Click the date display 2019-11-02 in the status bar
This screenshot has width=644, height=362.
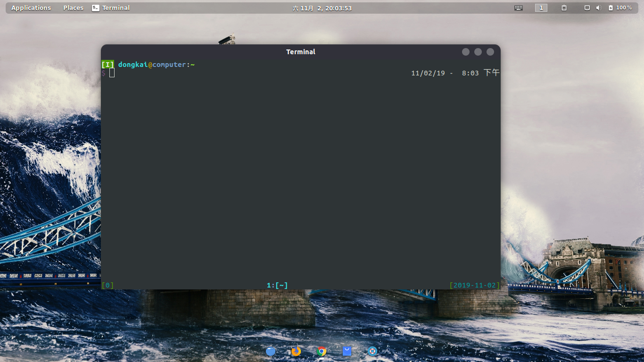pos(475,285)
